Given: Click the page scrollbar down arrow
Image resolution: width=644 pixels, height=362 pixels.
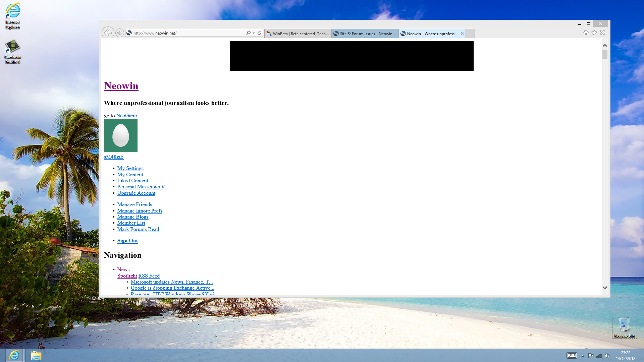Looking at the screenshot, I should pos(605,288).
